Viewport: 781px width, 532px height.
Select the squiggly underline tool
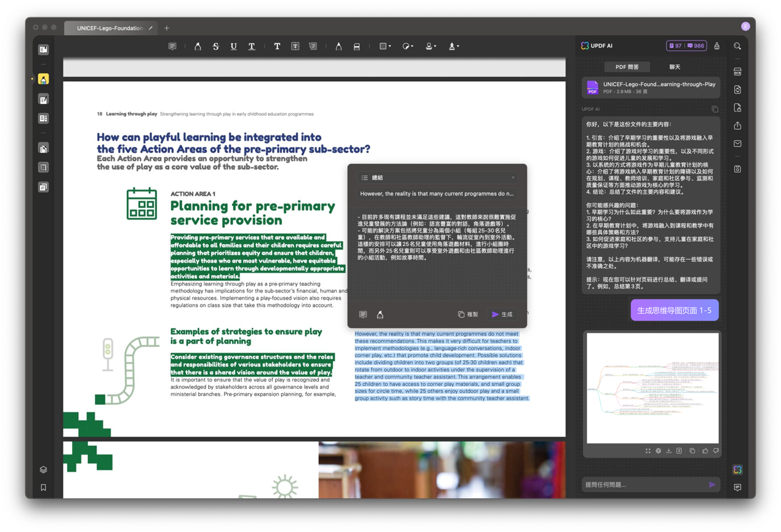[252, 46]
